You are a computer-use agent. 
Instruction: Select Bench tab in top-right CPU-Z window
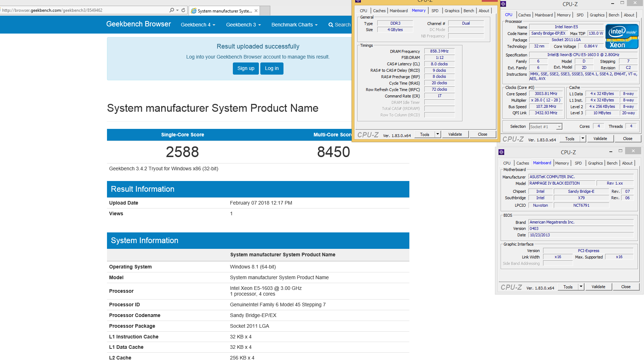614,15
